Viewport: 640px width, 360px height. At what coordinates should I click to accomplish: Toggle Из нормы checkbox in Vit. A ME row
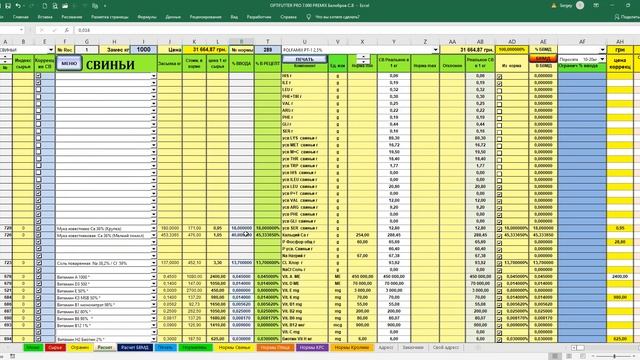[x=500, y=277]
